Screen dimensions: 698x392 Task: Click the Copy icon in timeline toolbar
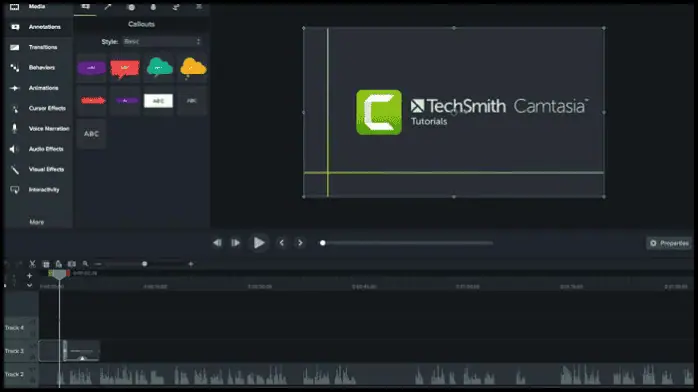pyautogui.click(x=45, y=264)
